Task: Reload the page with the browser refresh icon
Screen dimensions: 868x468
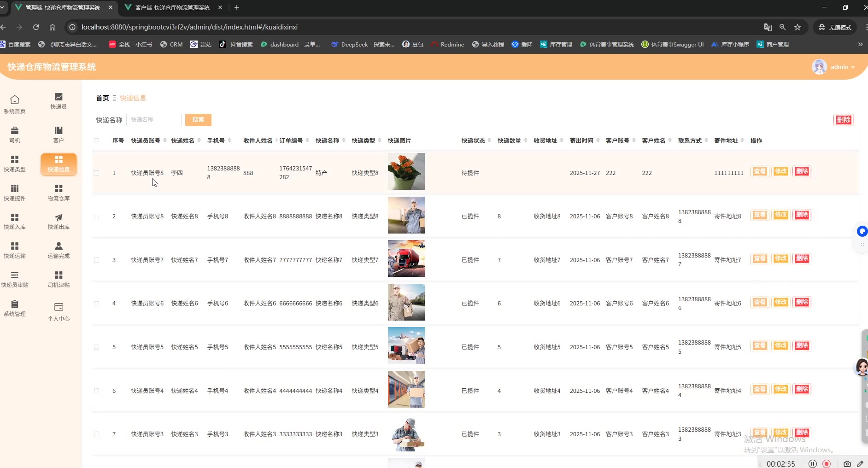Action: pos(36,27)
